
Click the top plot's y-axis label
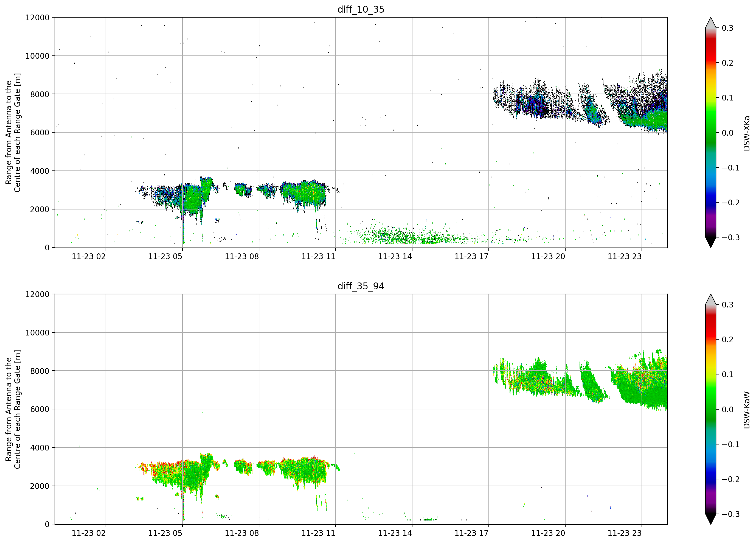tap(13, 132)
